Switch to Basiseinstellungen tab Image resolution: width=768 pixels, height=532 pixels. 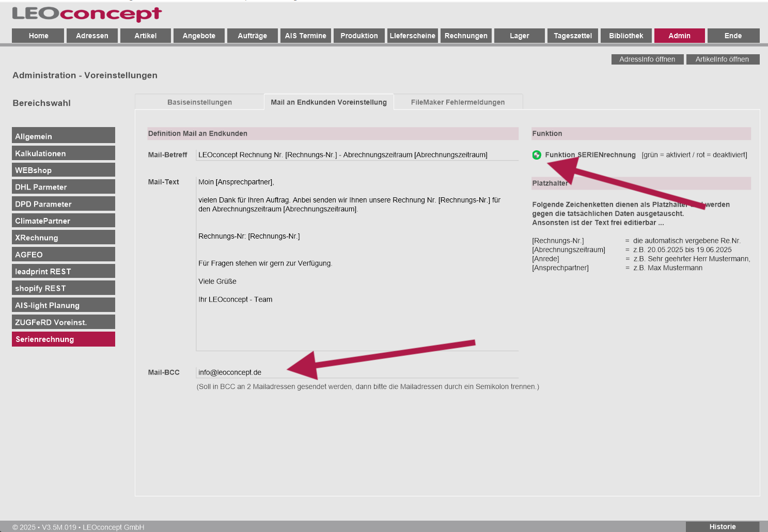coord(199,102)
